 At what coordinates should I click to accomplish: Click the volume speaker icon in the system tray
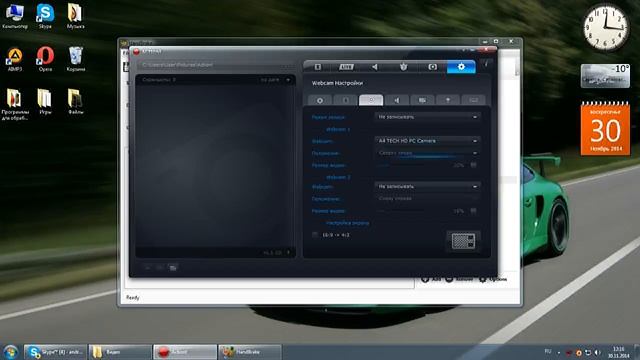tap(597, 352)
